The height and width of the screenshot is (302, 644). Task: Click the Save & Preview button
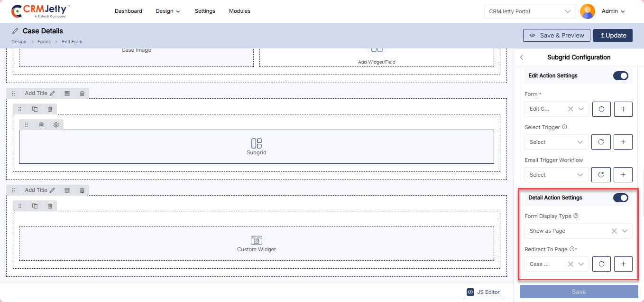[x=557, y=35]
